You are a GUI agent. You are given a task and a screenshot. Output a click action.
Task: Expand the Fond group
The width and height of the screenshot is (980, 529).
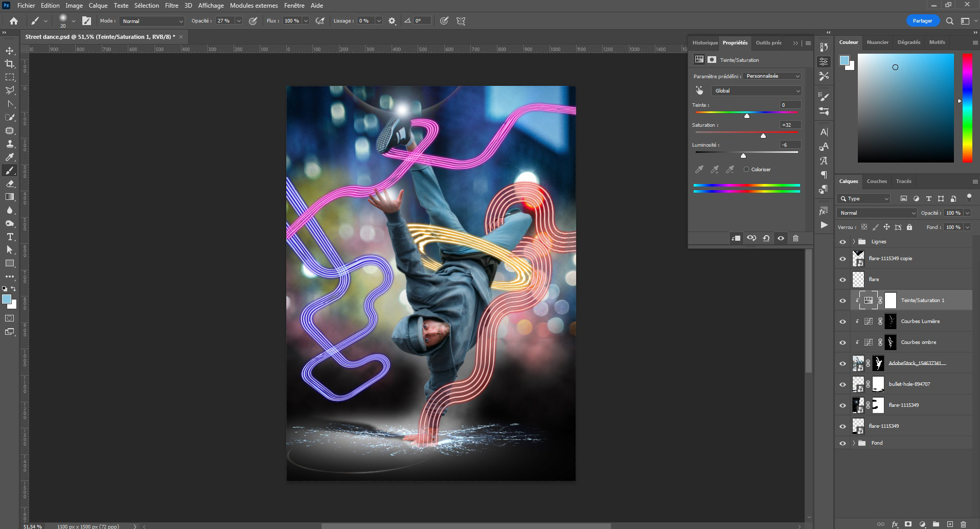(854, 443)
